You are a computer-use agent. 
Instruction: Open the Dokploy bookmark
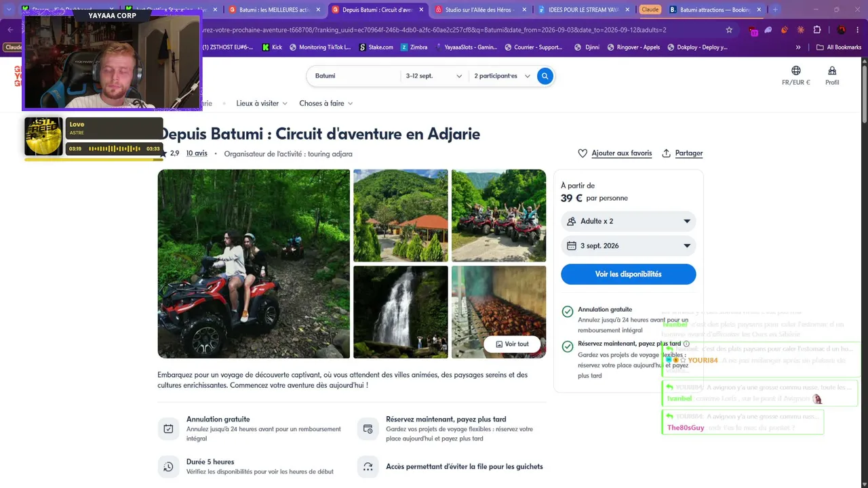click(x=697, y=47)
